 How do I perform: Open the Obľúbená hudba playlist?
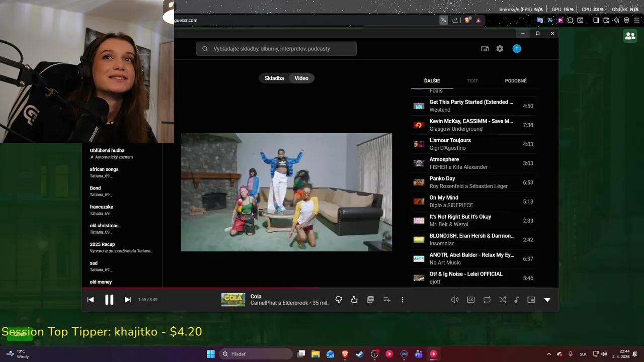coord(122,154)
